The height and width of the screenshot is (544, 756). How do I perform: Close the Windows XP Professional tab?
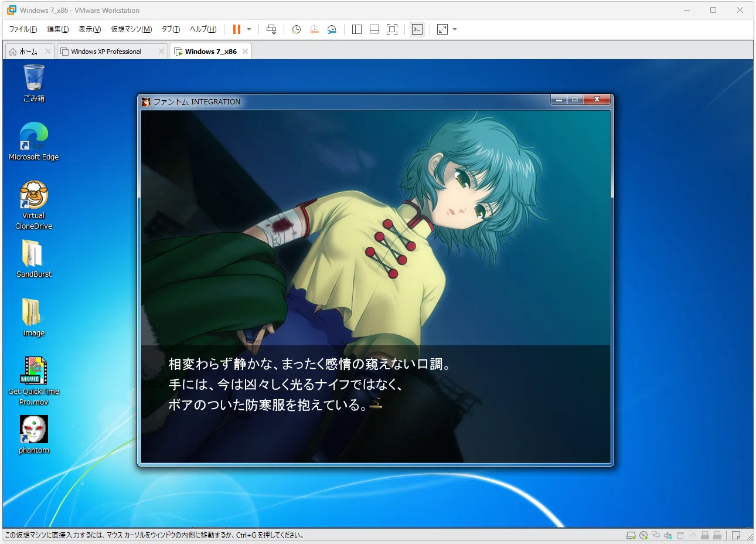click(161, 52)
